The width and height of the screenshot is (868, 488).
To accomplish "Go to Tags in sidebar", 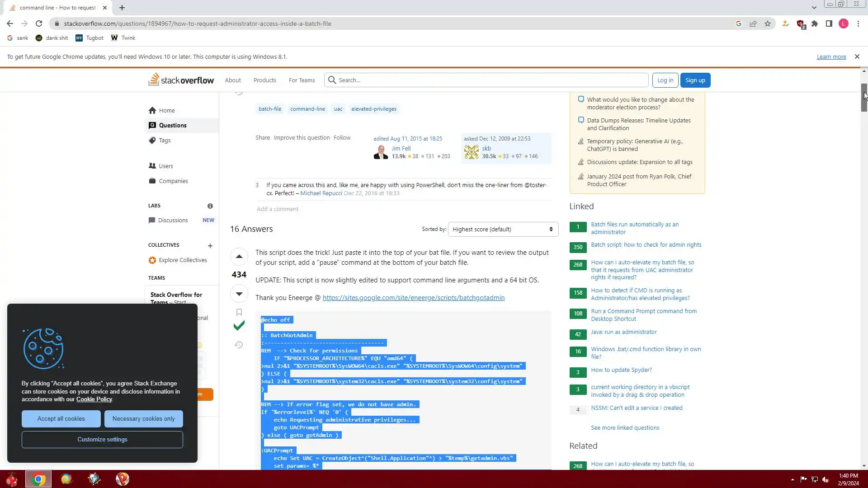I will (165, 141).
